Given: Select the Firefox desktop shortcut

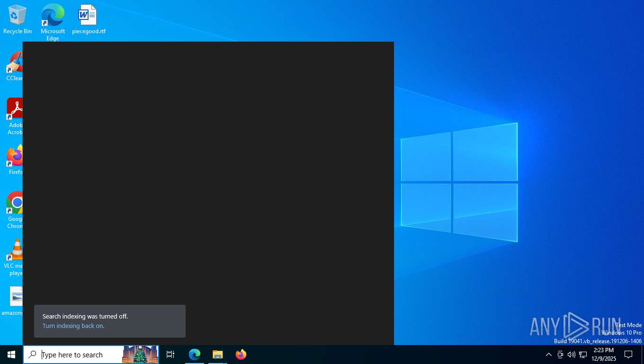Looking at the screenshot, I should [15, 160].
